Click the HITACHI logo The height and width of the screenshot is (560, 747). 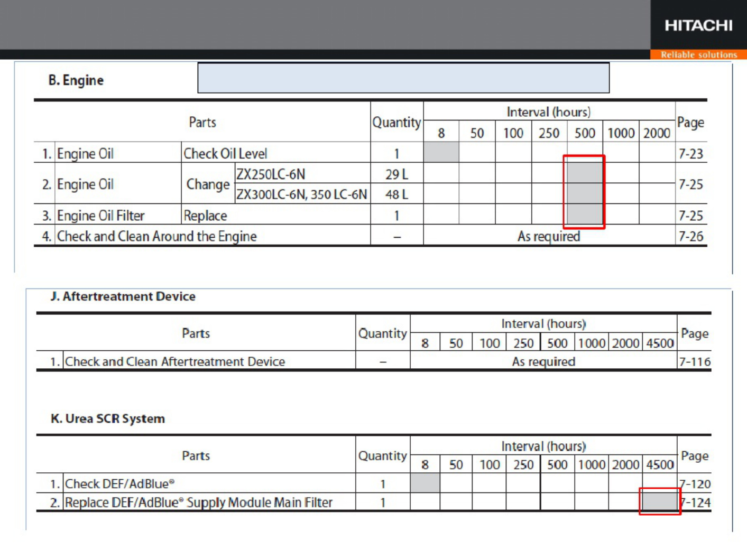point(698,25)
